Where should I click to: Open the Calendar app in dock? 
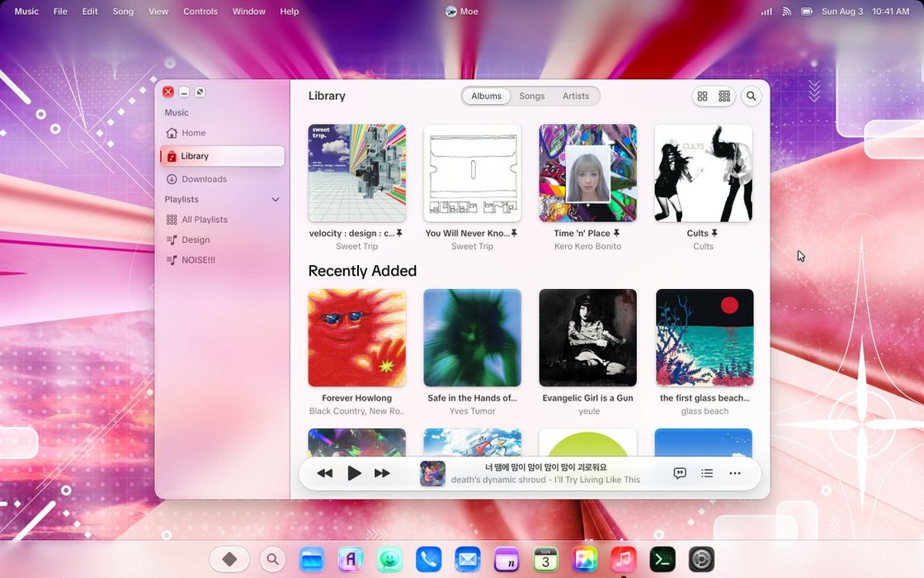pos(545,559)
